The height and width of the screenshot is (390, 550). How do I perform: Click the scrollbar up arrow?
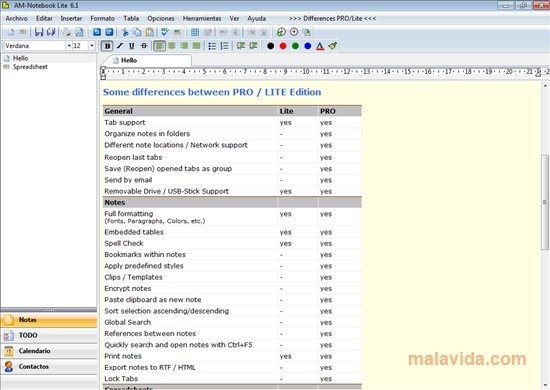point(545,86)
